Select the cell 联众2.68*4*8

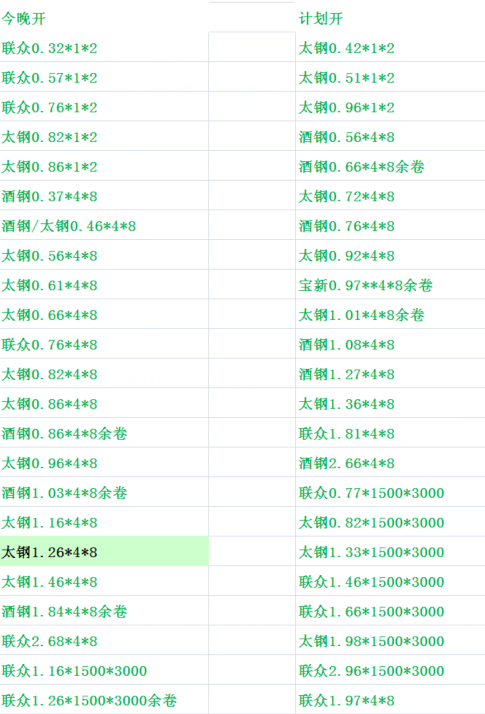pos(104,640)
